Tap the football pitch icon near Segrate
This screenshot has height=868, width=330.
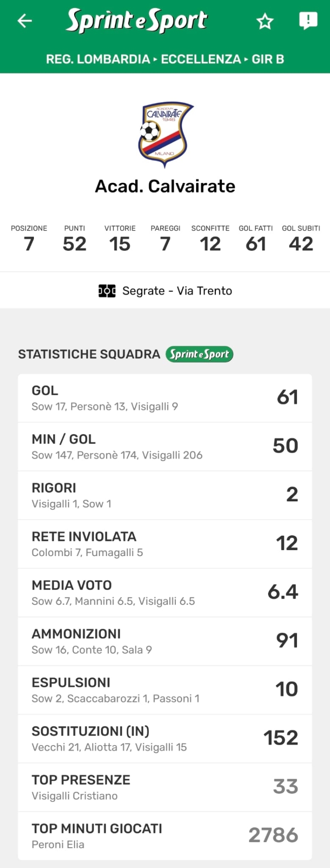pyautogui.click(x=107, y=291)
